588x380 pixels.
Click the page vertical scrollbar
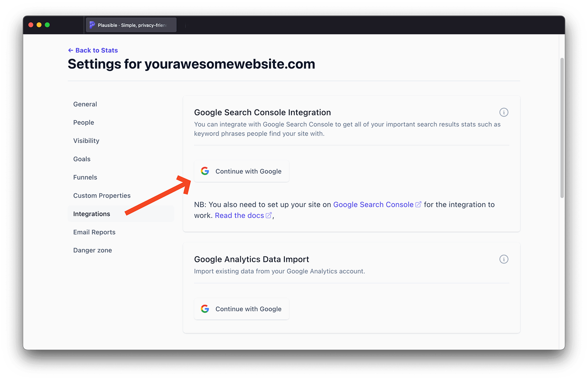(x=562, y=128)
